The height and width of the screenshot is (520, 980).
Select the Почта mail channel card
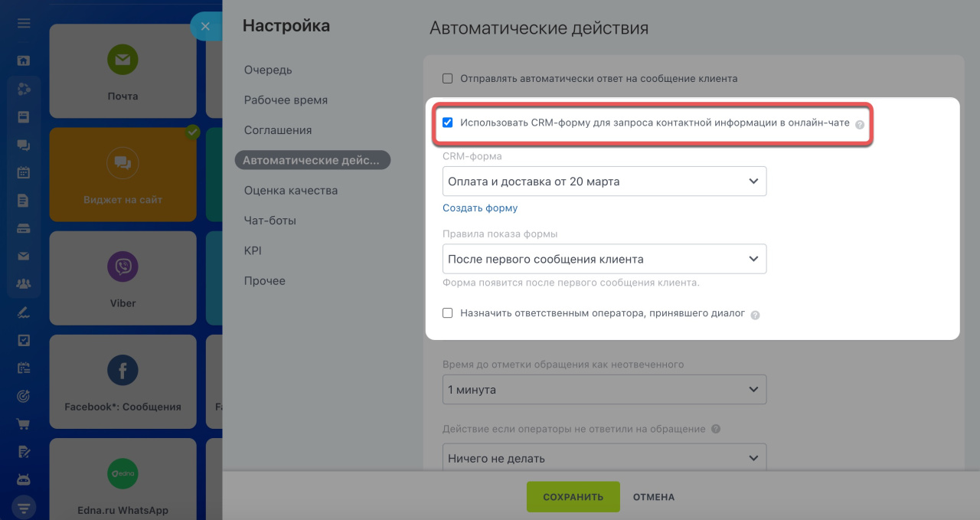point(122,71)
